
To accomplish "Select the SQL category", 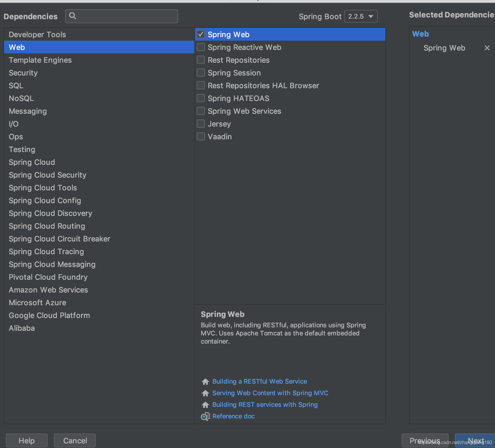I will (99, 85).
